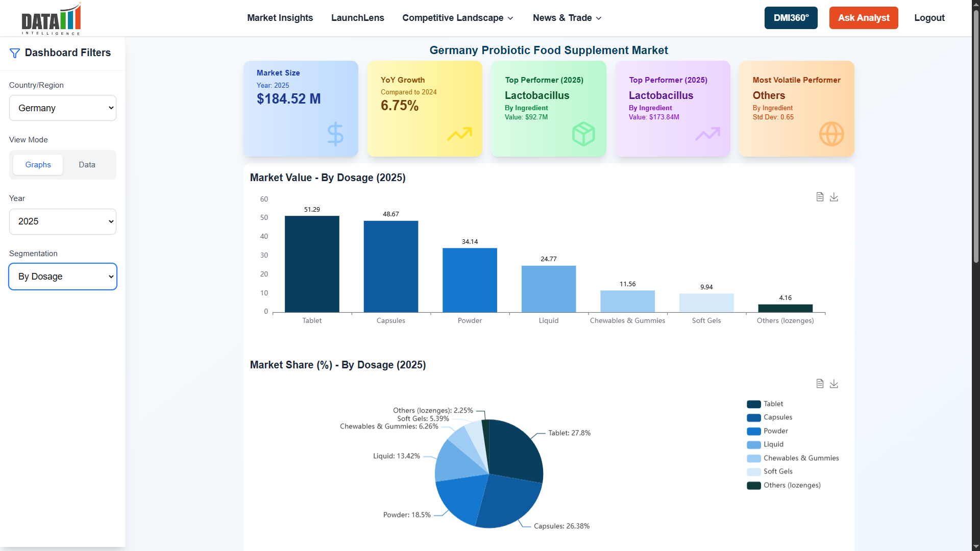Open the Country/Region dropdown

(x=62, y=108)
